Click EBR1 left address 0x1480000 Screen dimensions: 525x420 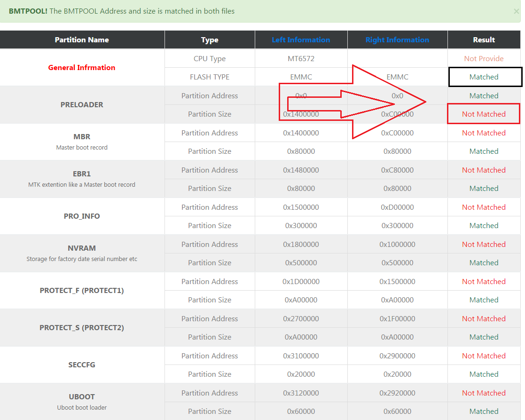point(301,170)
